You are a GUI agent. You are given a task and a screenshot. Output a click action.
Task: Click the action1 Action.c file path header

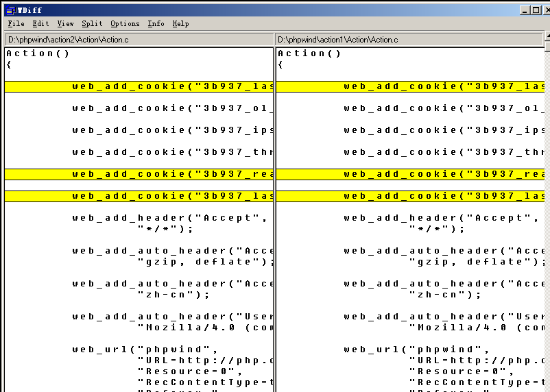click(409, 40)
